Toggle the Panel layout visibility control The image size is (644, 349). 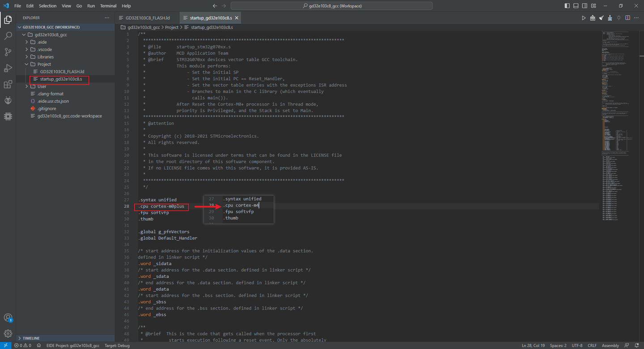click(576, 5)
